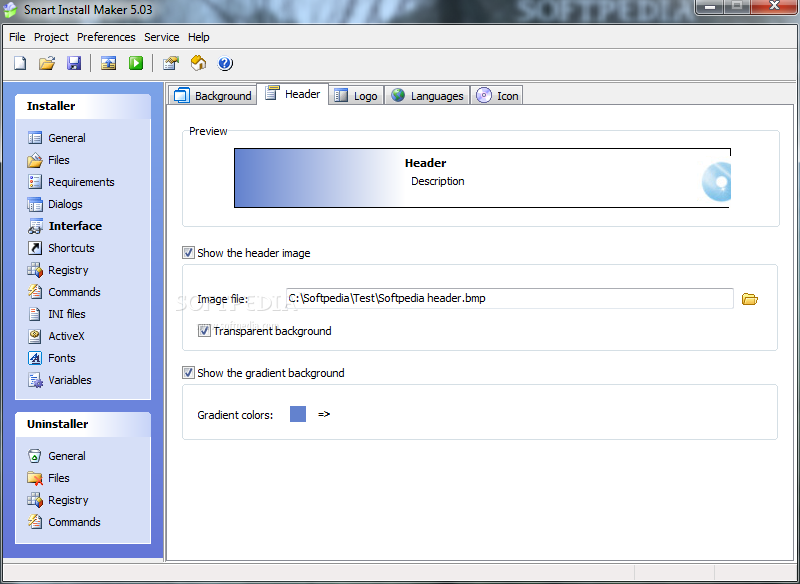Open the ActiveX section
The height and width of the screenshot is (584, 800).
point(56,336)
